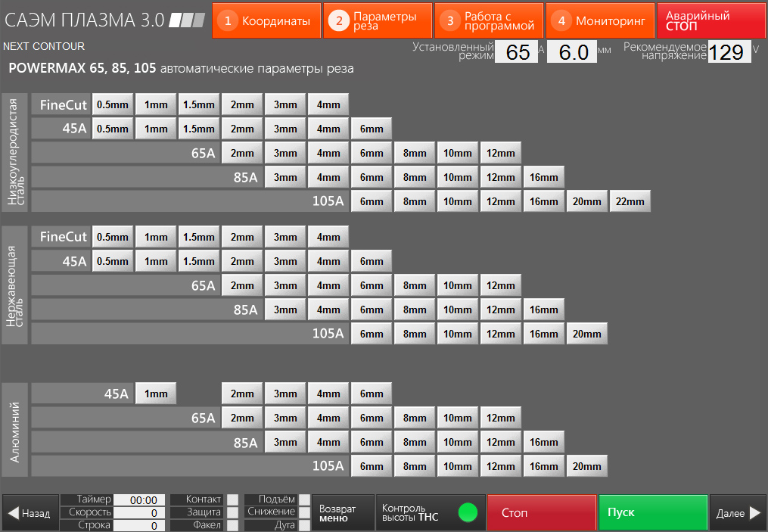Pick mild steel 85A 16mm preset
The height and width of the screenshot is (532, 768).
pyautogui.click(x=544, y=177)
